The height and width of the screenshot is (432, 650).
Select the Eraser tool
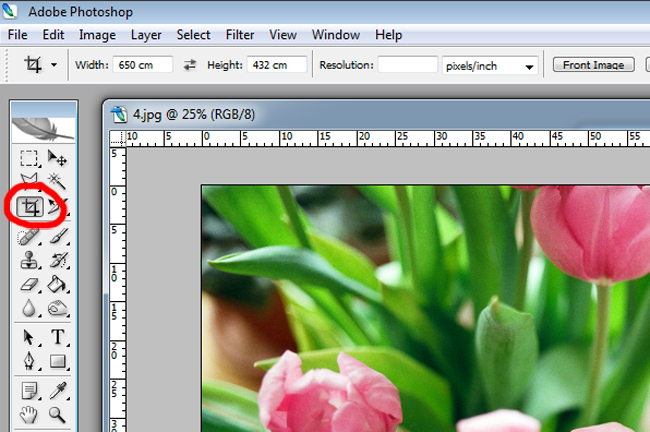30,285
